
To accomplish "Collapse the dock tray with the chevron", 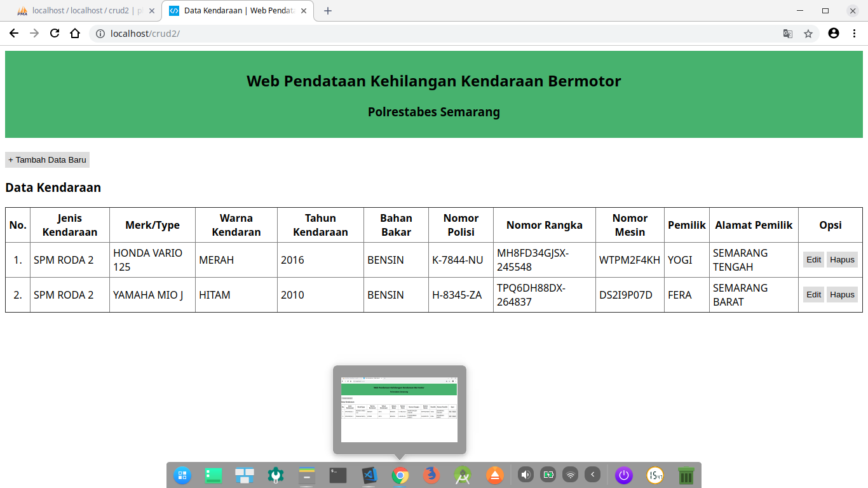I will [593, 474].
